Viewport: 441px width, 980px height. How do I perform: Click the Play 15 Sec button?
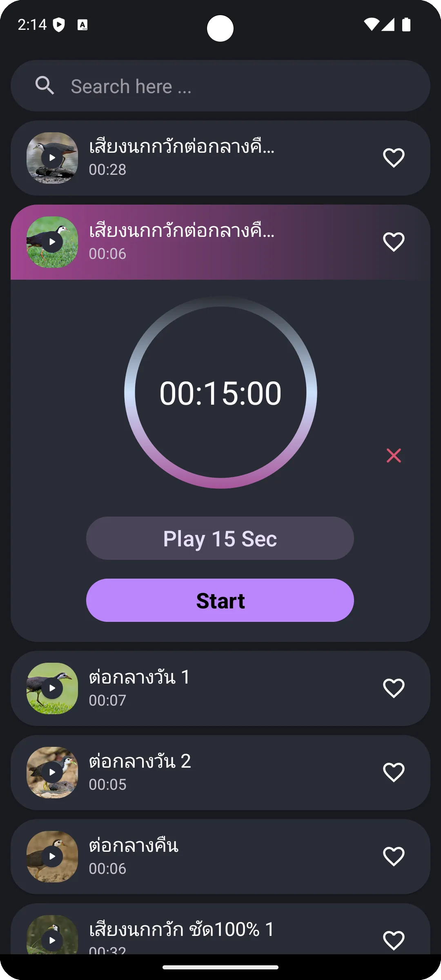(x=220, y=538)
